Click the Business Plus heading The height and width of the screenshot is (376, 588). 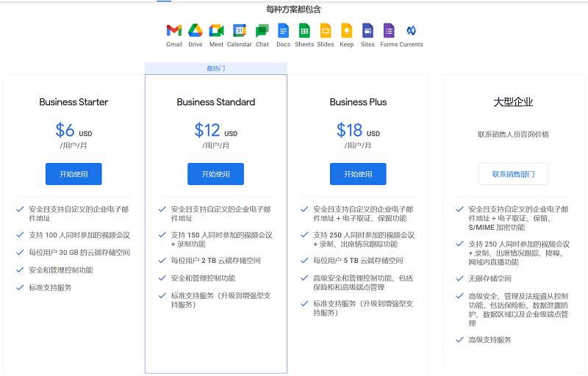coord(358,102)
